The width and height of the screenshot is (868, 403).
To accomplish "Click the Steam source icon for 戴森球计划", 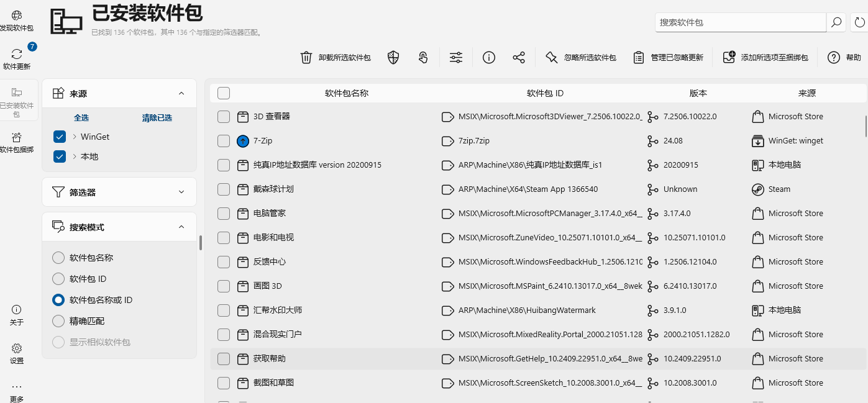I will point(757,189).
